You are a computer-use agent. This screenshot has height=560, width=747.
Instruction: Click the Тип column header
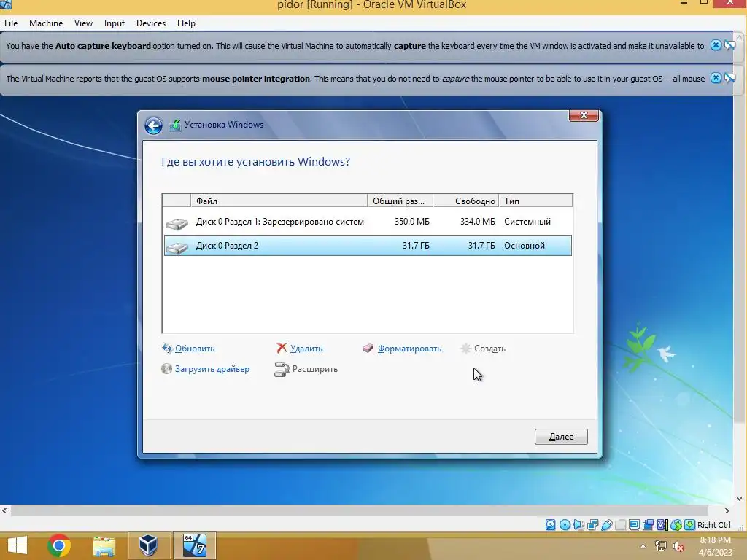click(535, 201)
